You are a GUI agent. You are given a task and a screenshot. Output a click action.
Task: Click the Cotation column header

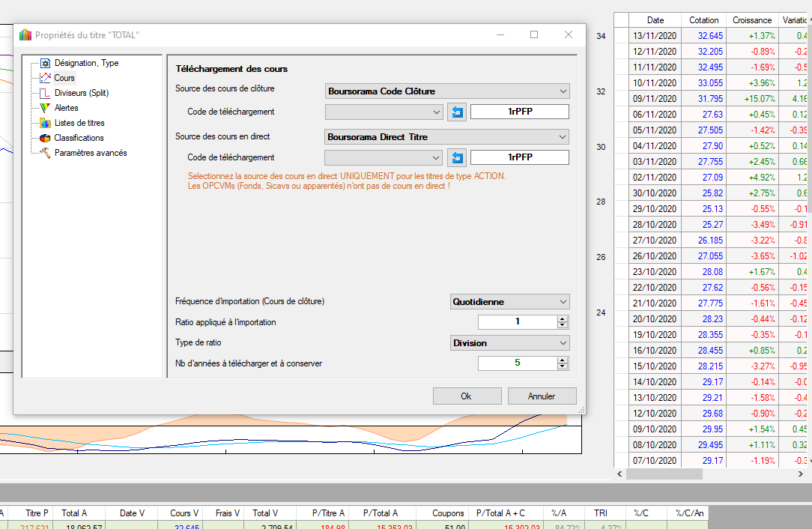click(703, 20)
